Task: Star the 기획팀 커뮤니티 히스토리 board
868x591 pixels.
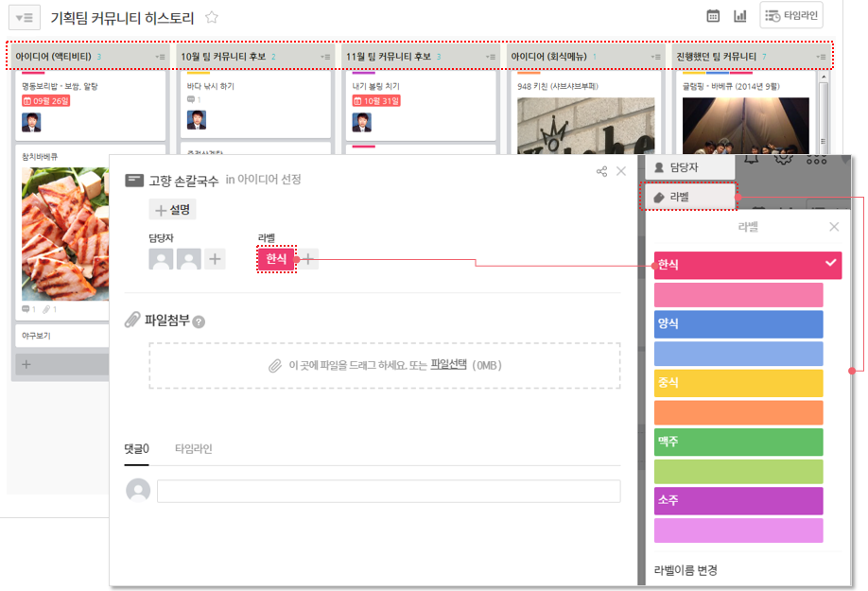Action: [x=212, y=17]
